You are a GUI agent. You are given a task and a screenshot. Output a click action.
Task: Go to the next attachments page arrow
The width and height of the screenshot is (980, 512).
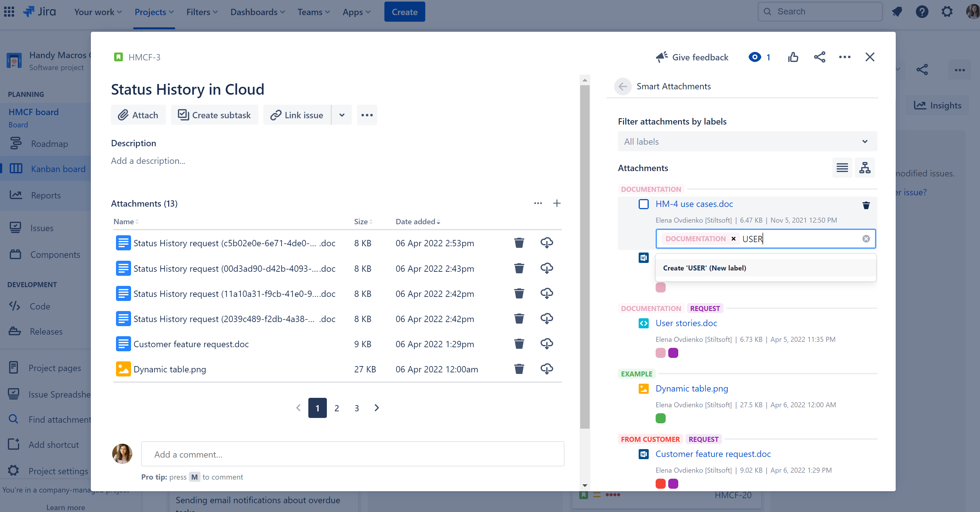[376, 408]
